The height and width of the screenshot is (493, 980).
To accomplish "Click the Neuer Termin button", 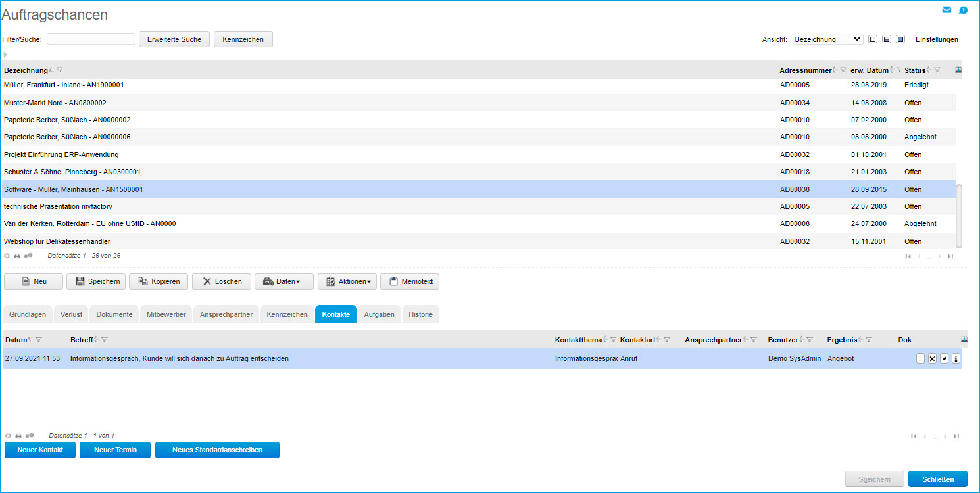I will point(115,450).
